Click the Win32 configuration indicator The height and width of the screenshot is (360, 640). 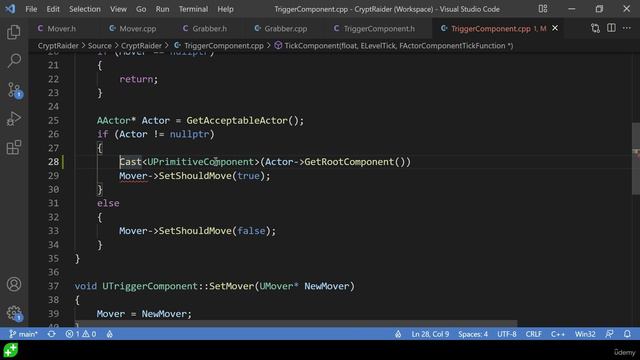pyautogui.click(x=585, y=334)
